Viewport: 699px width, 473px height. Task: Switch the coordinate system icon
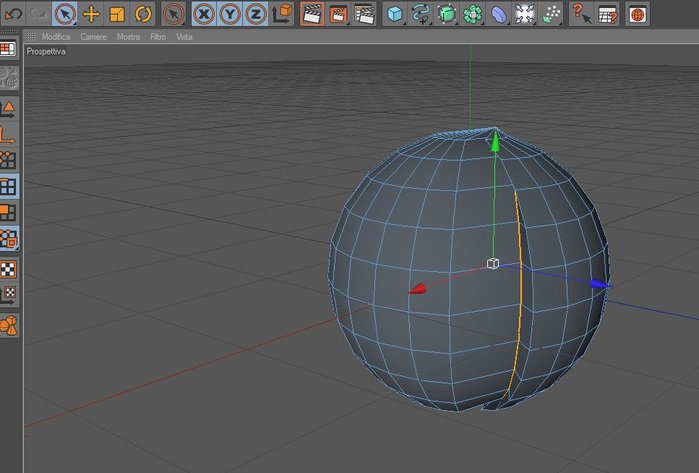click(x=282, y=14)
